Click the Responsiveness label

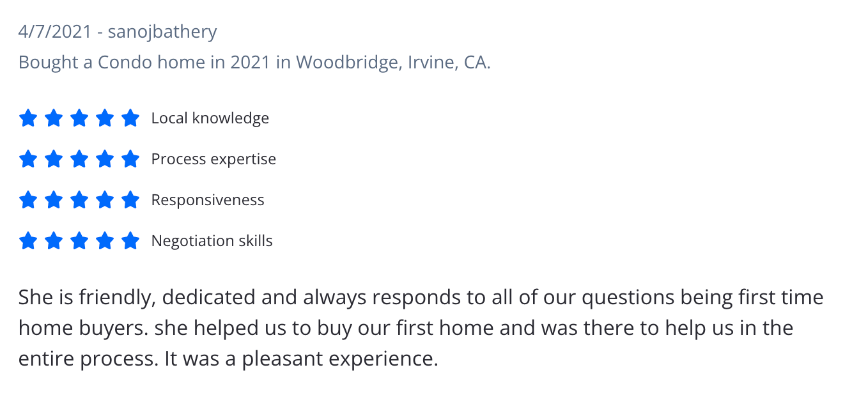[208, 200]
